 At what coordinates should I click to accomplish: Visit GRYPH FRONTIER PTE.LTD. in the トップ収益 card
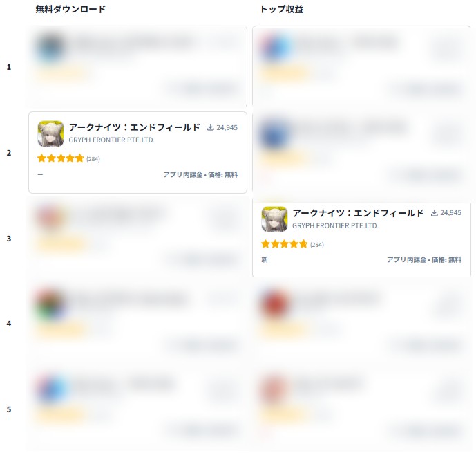point(336,225)
